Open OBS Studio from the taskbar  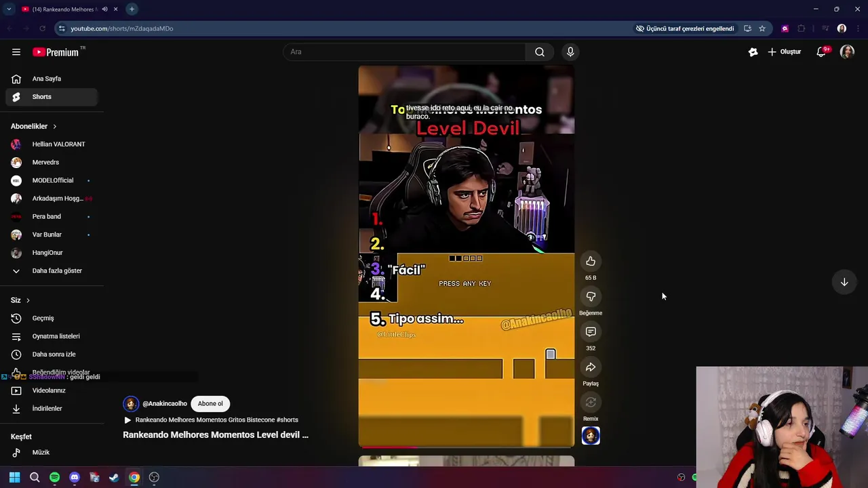pyautogui.click(x=154, y=477)
